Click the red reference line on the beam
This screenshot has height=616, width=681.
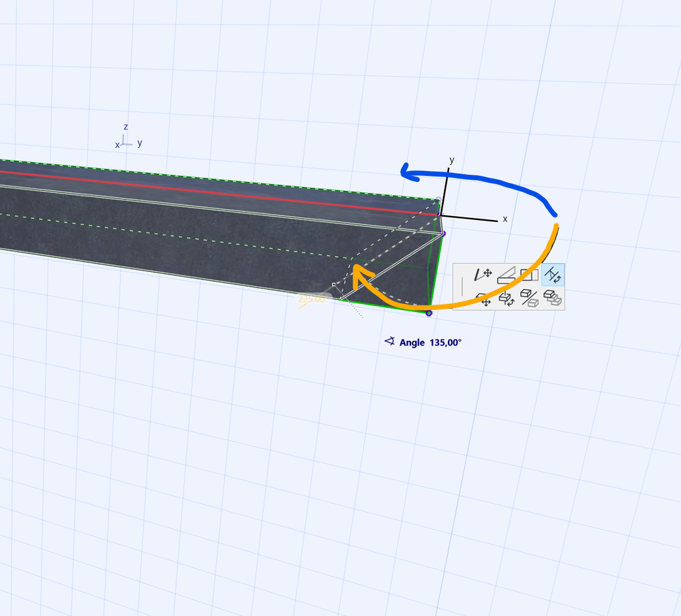pyautogui.click(x=219, y=193)
